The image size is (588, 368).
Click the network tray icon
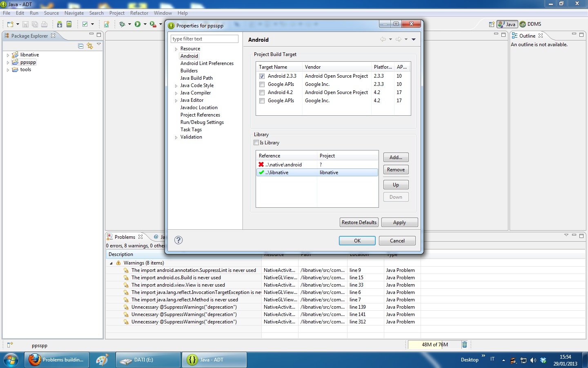coord(523,360)
